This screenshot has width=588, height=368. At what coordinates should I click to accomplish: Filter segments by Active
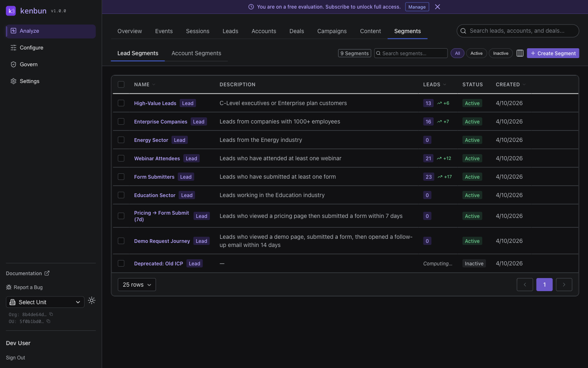tap(477, 53)
